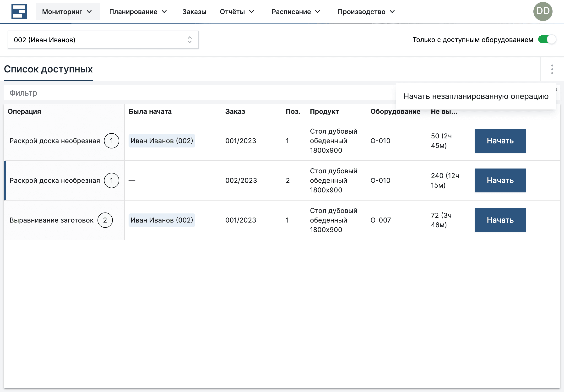Open the Мониторинг dropdown menu
The width and height of the screenshot is (564, 392).
[x=68, y=11]
